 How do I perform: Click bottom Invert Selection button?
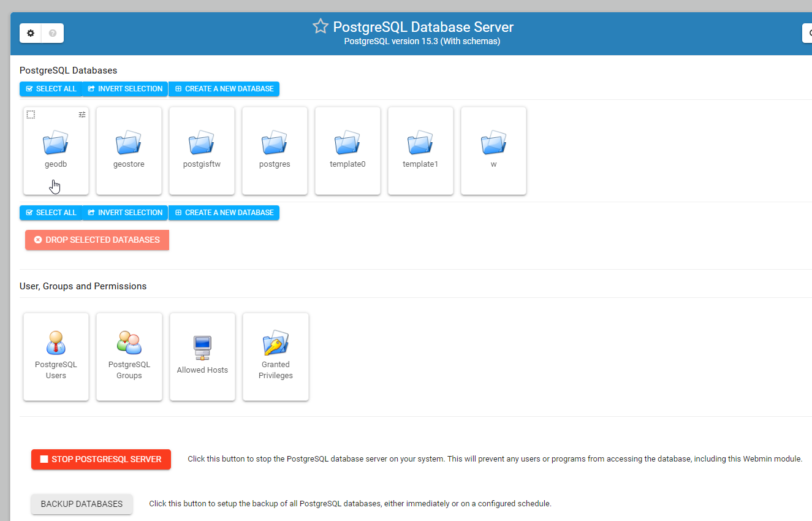[x=125, y=213]
